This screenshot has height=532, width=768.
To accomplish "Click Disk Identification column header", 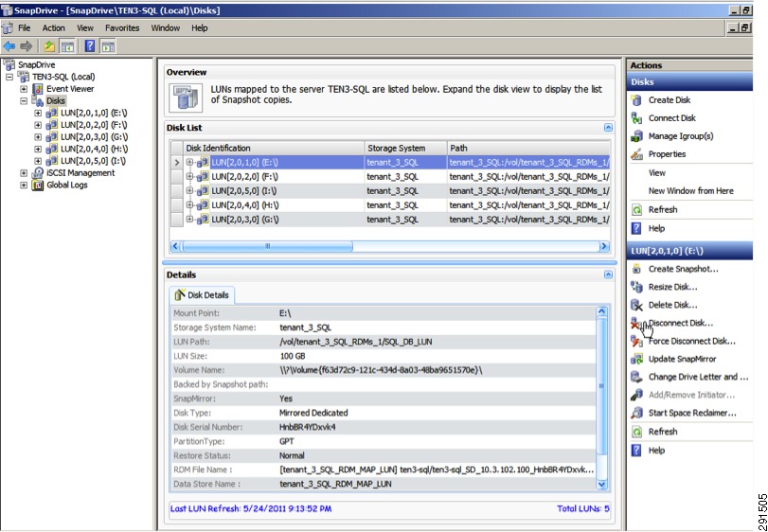I will 274,149.
